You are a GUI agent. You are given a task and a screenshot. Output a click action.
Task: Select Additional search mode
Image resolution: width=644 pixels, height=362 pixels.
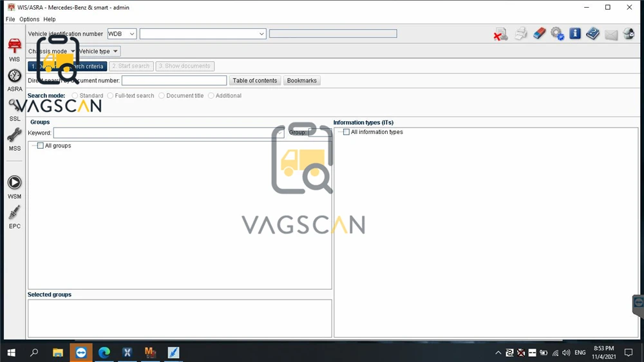tap(211, 96)
